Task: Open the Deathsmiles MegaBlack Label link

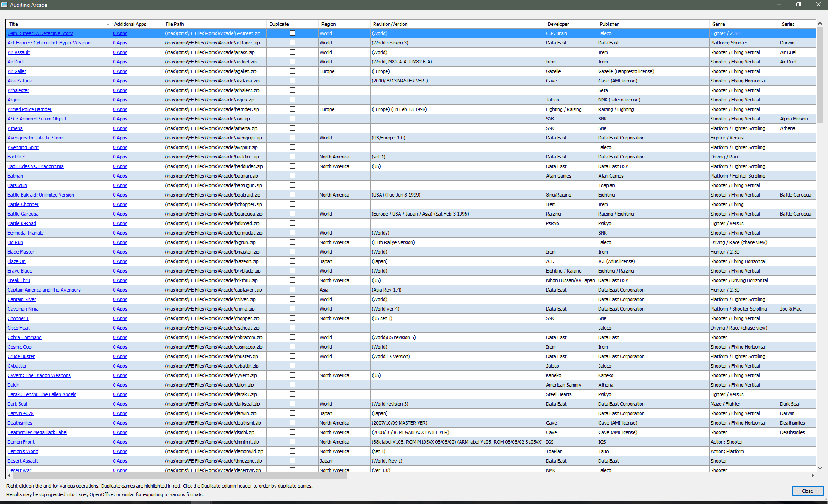Action: click(x=37, y=432)
